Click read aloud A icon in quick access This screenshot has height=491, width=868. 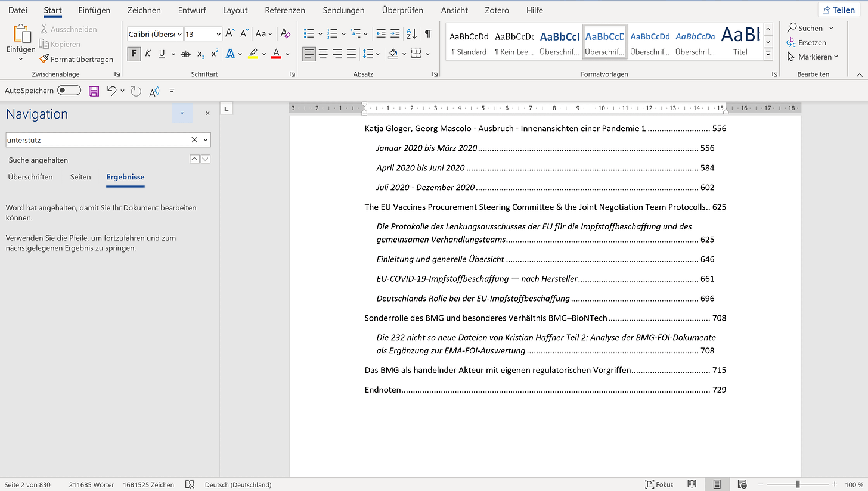pyautogui.click(x=154, y=91)
